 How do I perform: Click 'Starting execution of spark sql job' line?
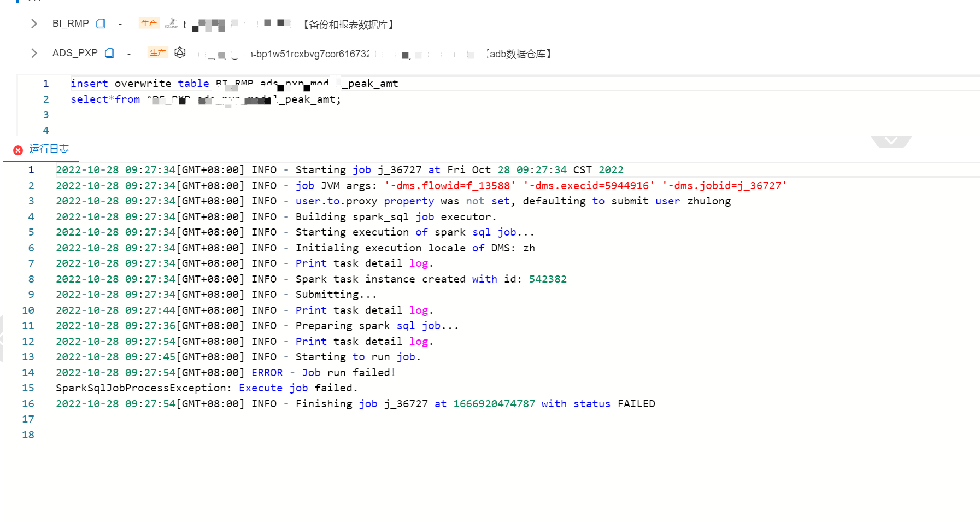tap(295, 232)
